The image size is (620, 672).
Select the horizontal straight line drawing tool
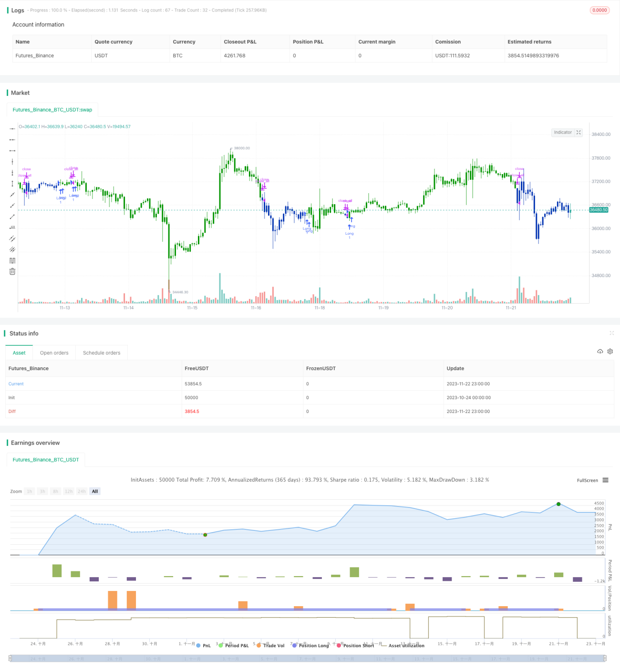pyautogui.click(x=12, y=129)
